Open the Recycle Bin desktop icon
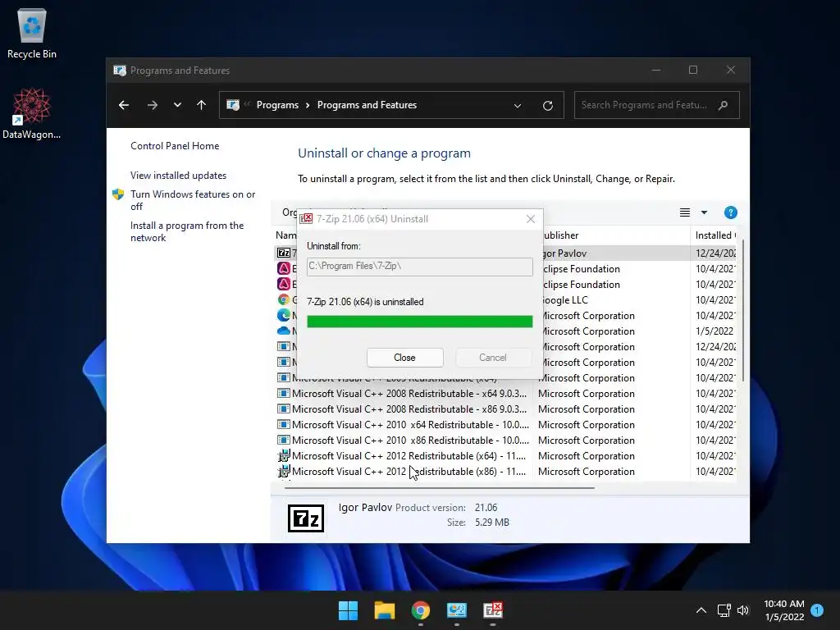Viewport: 840px width, 630px height. point(32,33)
